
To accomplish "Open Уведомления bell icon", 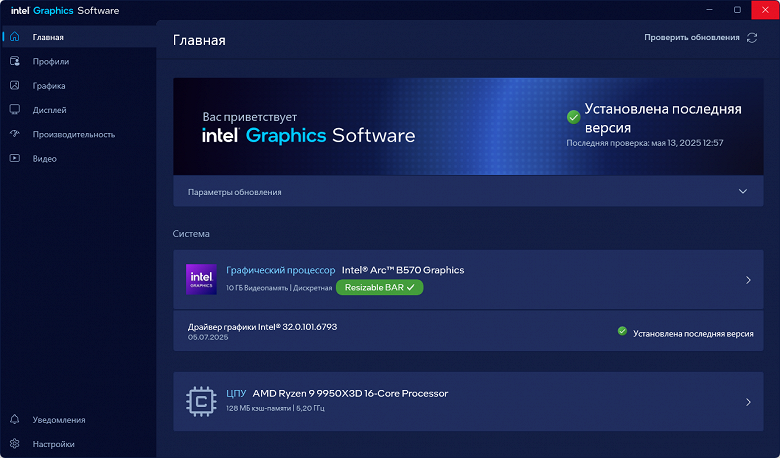I will tap(14, 419).
